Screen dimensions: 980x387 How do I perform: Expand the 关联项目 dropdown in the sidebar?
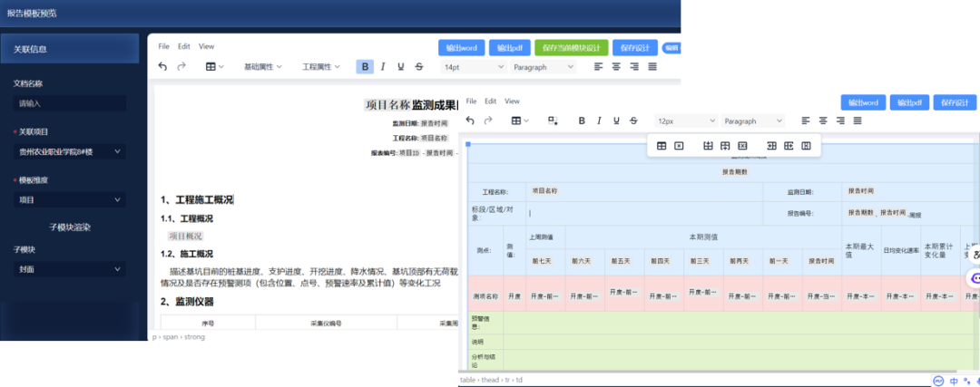70,151
